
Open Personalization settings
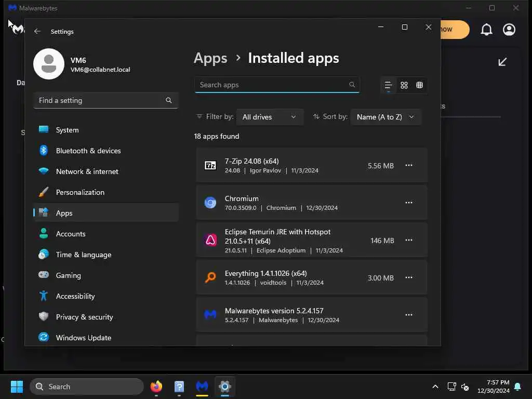point(106,192)
